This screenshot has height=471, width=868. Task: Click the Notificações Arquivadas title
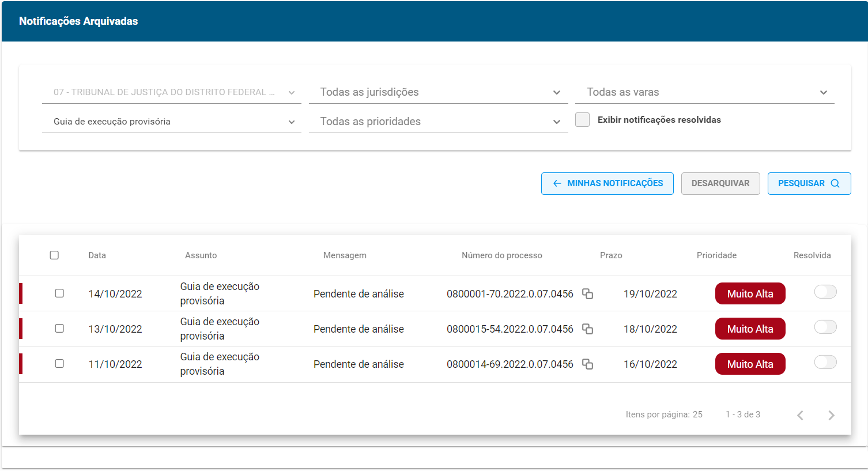click(x=78, y=21)
